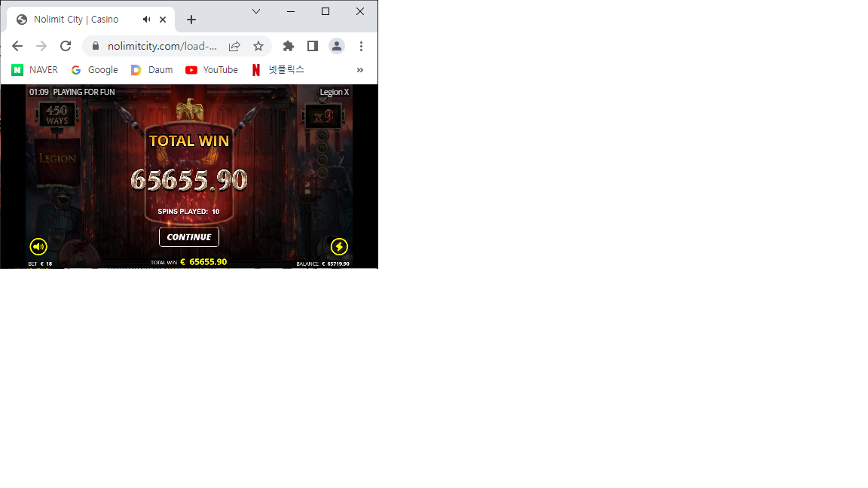868x488 pixels.
Task: Close the Nolimit City | Casino tab
Action: (x=163, y=20)
